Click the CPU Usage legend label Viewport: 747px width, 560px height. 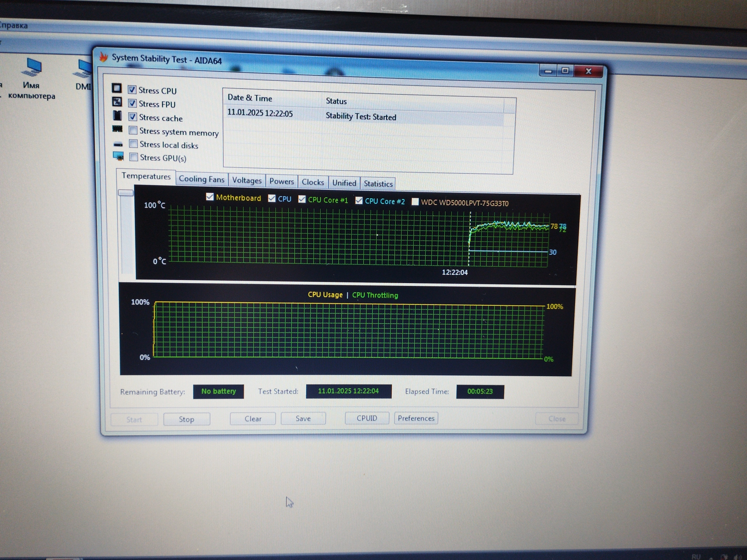click(325, 295)
